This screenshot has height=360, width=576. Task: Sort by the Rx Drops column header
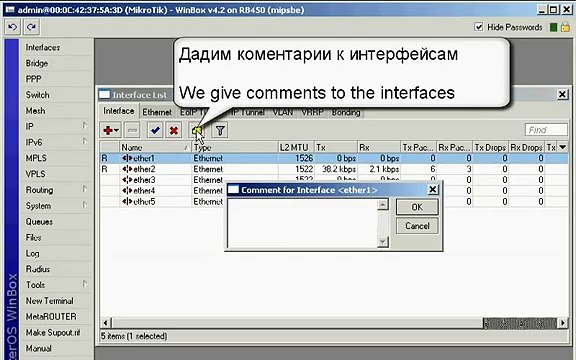(526, 147)
